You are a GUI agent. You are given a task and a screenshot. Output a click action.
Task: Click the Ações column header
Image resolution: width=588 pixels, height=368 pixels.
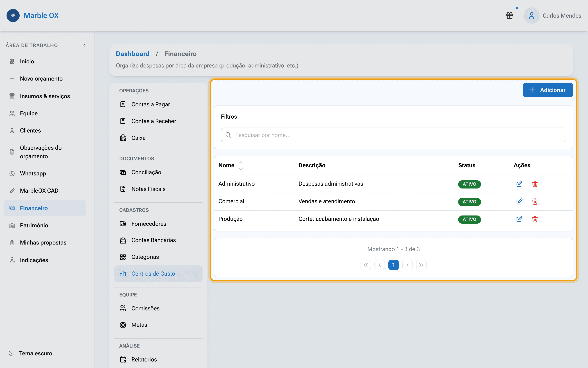pyautogui.click(x=522, y=166)
